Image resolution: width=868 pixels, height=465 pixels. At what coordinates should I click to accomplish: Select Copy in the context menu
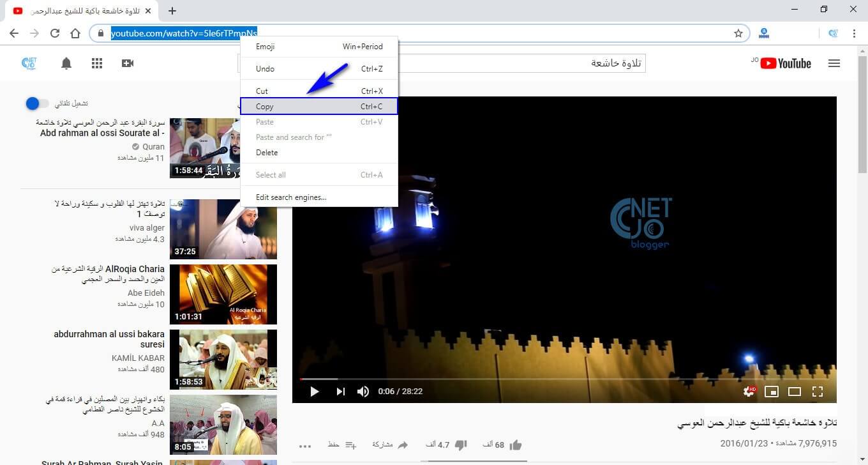319,107
